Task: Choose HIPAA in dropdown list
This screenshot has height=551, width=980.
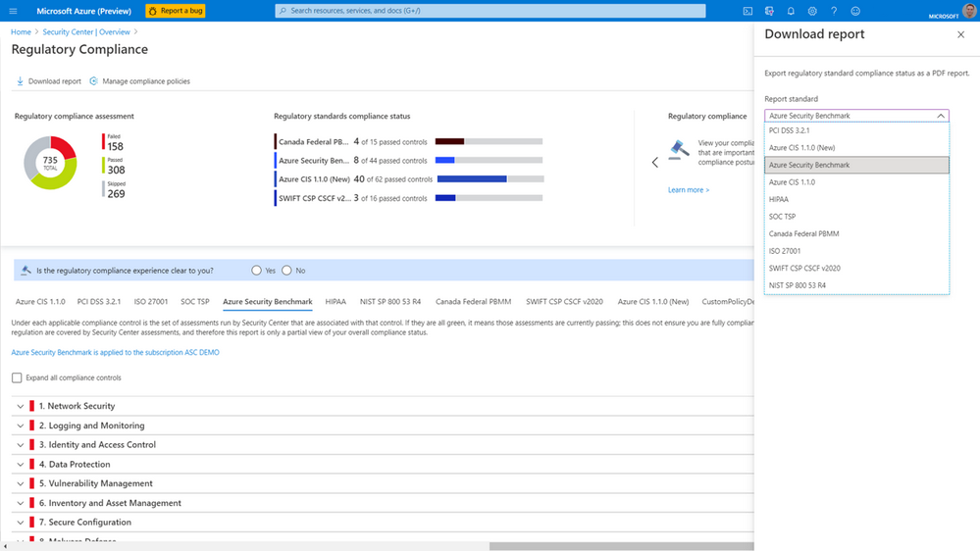Action: 856,199
